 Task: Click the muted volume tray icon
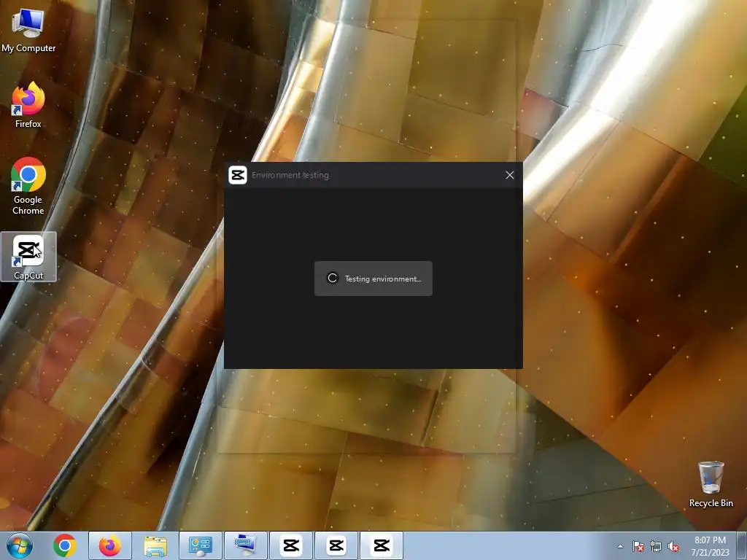point(673,546)
